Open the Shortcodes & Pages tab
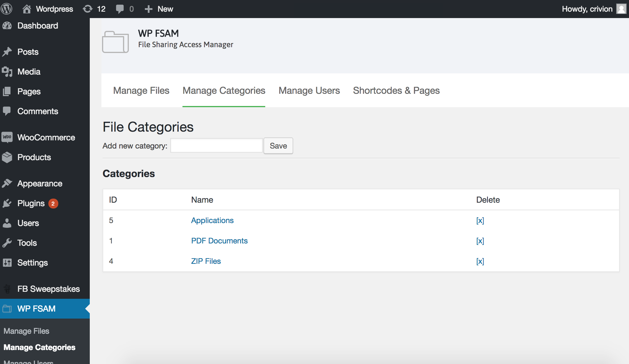This screenshot has width=629, height=364. [x=396, y=91]
